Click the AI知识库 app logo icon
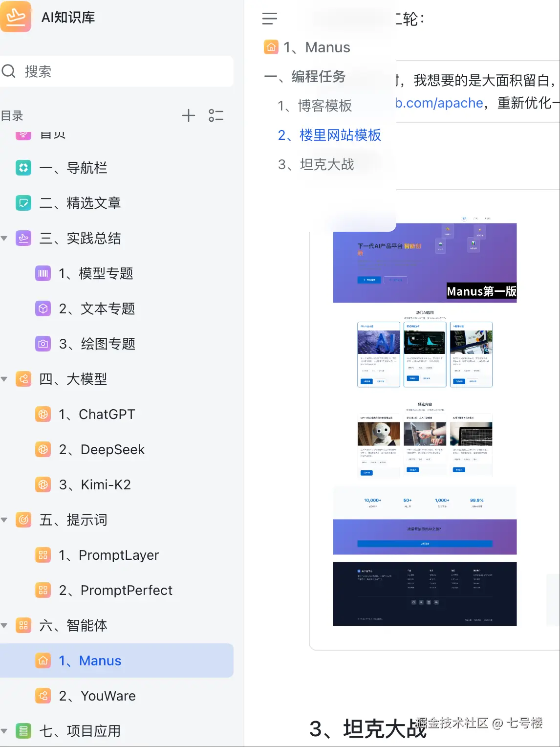This screenshot has height=747, width=560. (x=16, y=17)
